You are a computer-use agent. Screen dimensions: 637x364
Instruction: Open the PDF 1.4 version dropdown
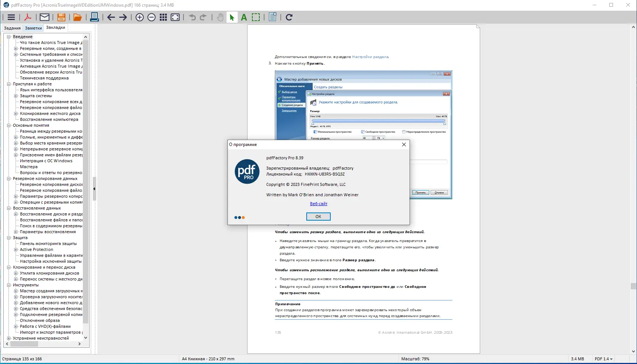pos(604,359)
